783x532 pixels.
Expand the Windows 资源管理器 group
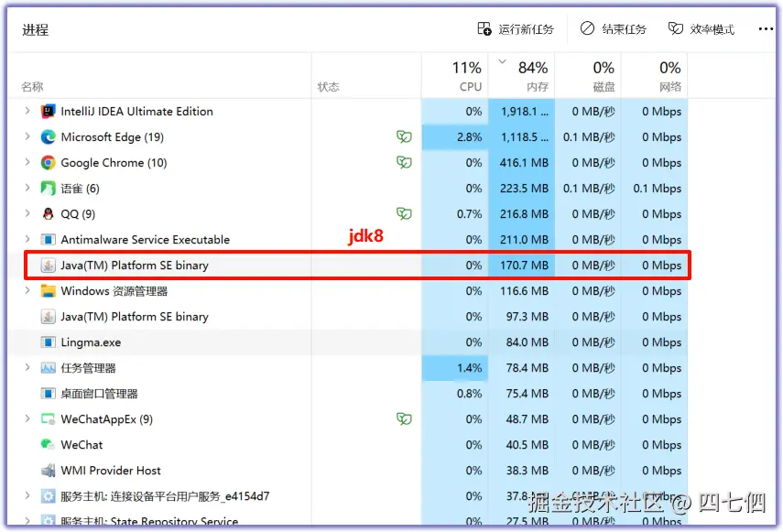click(27, 290)
